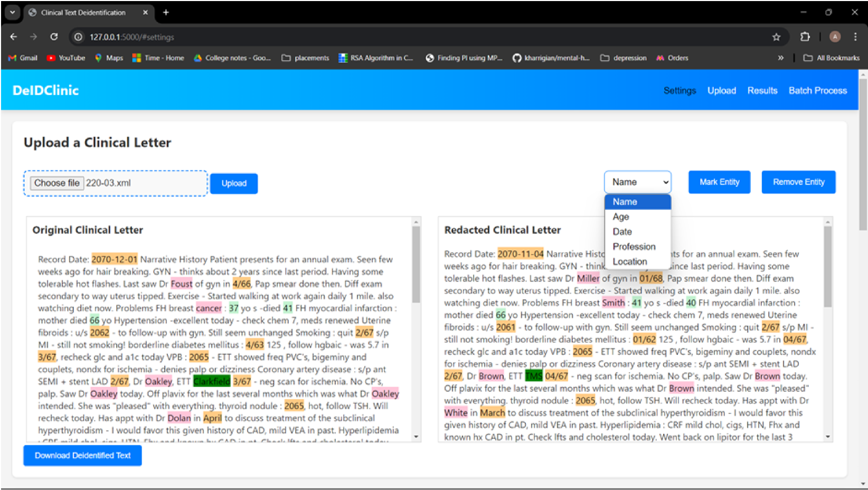Open the Finding PI using MP bookmark
The image size is (868, 490).
coord(464,58)
